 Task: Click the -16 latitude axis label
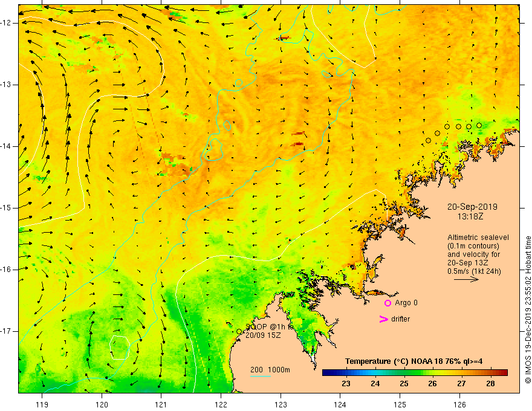pos(6,270)
